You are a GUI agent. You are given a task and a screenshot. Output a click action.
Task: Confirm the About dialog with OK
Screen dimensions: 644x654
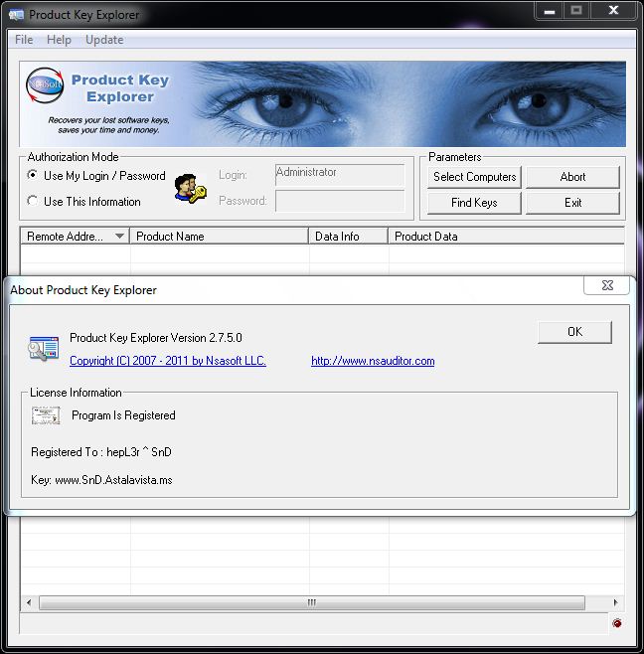574,332
